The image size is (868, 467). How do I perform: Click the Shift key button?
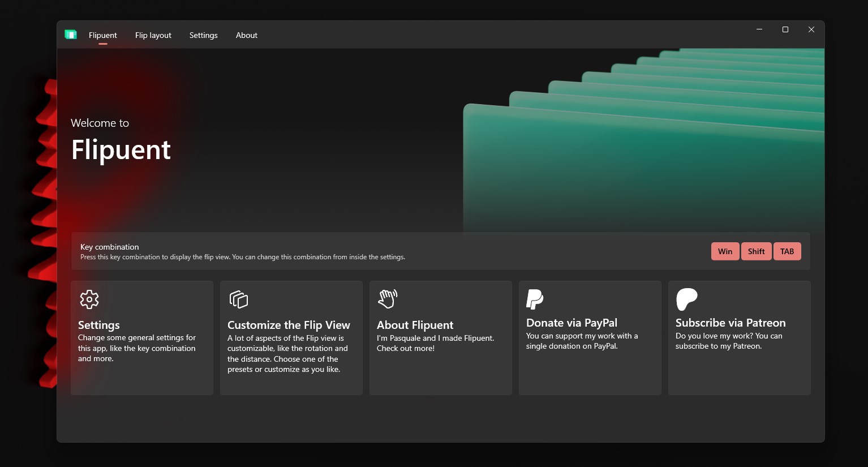click(x=757, y=251)
